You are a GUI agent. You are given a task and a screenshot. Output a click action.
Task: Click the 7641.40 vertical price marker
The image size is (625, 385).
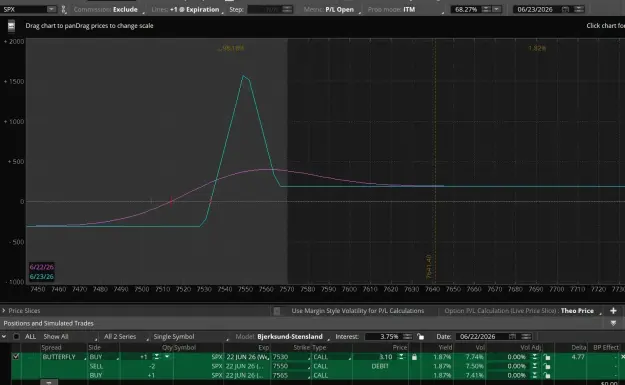pyautogui.click(x=428, y=267)
